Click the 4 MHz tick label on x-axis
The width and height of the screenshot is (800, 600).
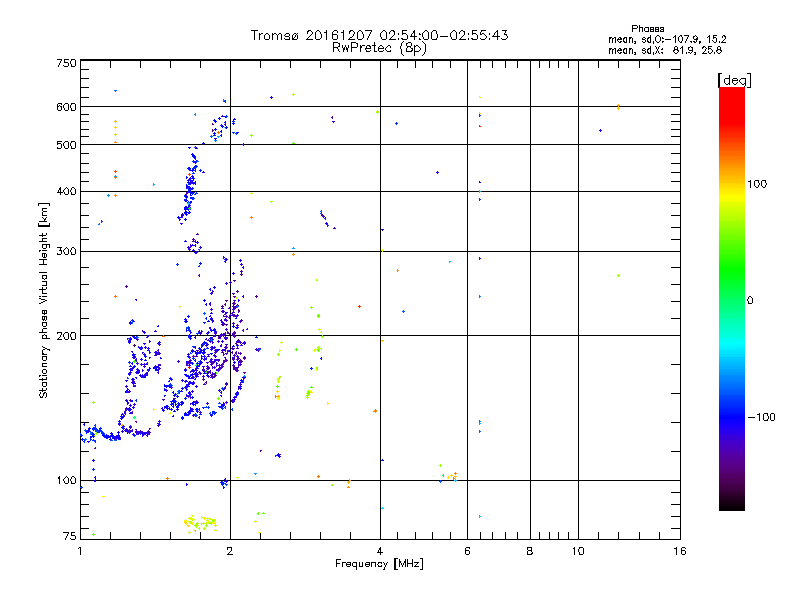380,551
